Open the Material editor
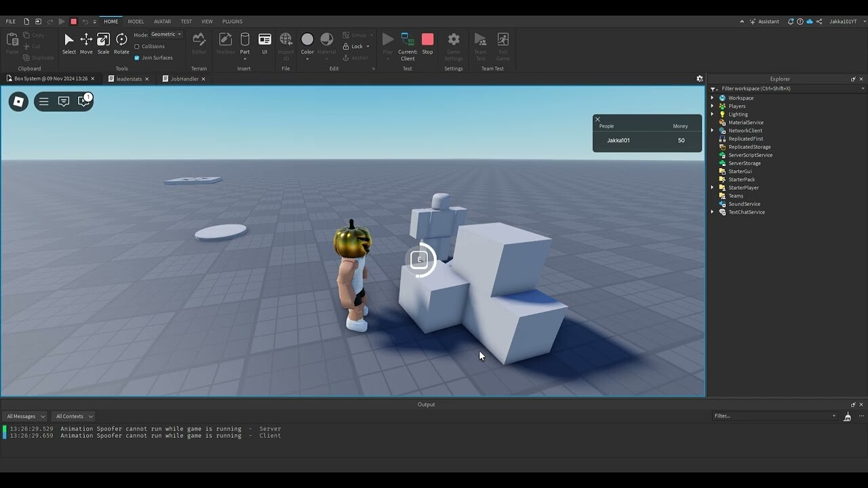Screen dimensions: 868x488 327,41
